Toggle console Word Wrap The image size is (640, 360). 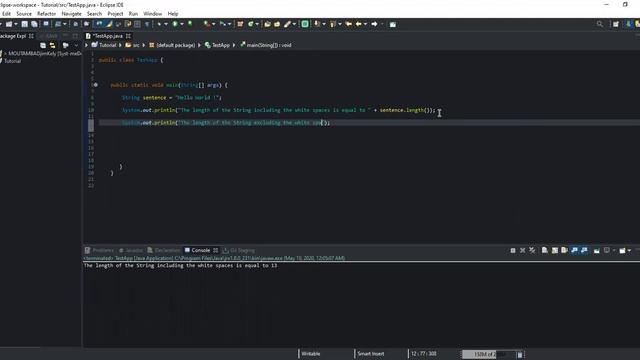pyautogui.click(x=564, y=250)
